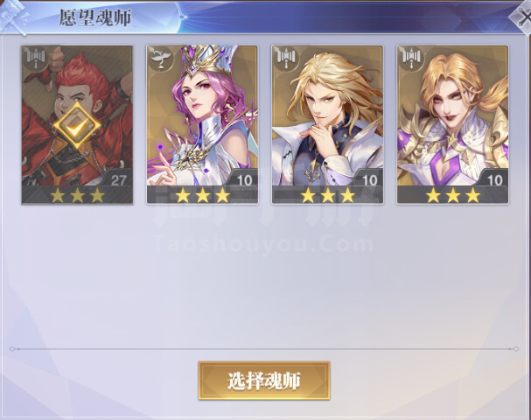Click the three stars under purple-haired card

tap(202, 195)
